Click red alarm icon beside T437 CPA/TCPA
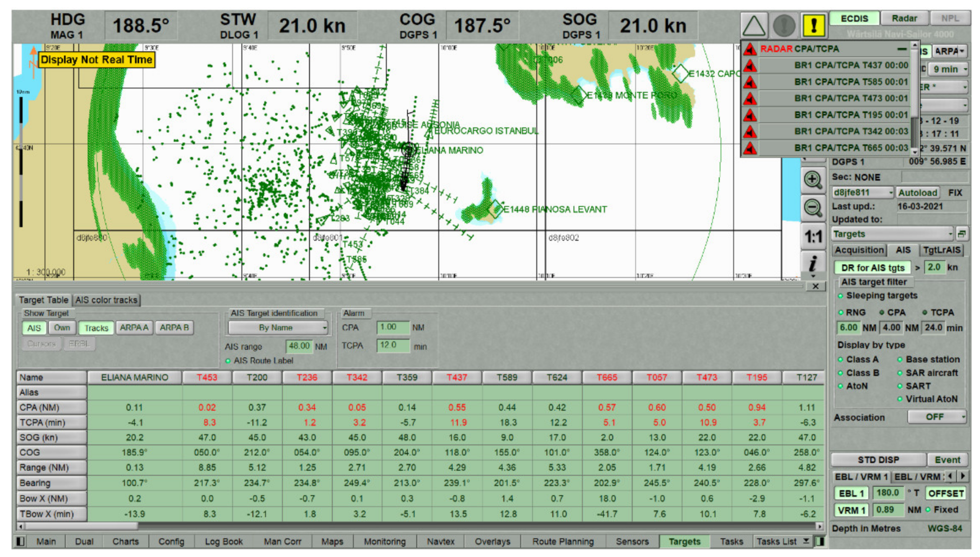980x557 pixels. tap(750, 65)
